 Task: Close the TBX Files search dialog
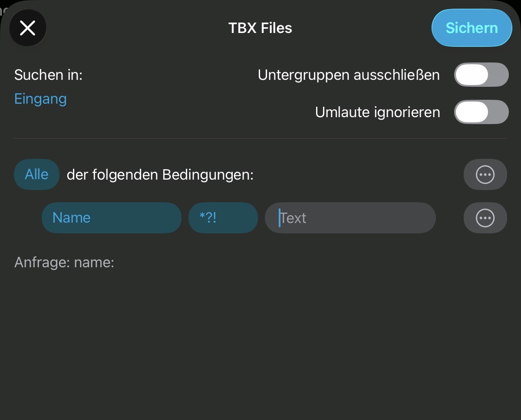[28, 28]
